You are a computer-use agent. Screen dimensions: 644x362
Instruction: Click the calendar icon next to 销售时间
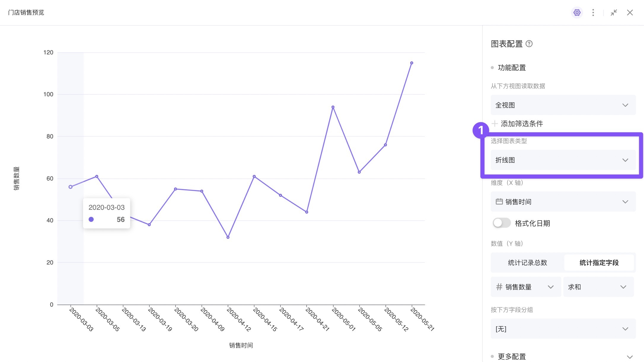click(x=498, y=202)
